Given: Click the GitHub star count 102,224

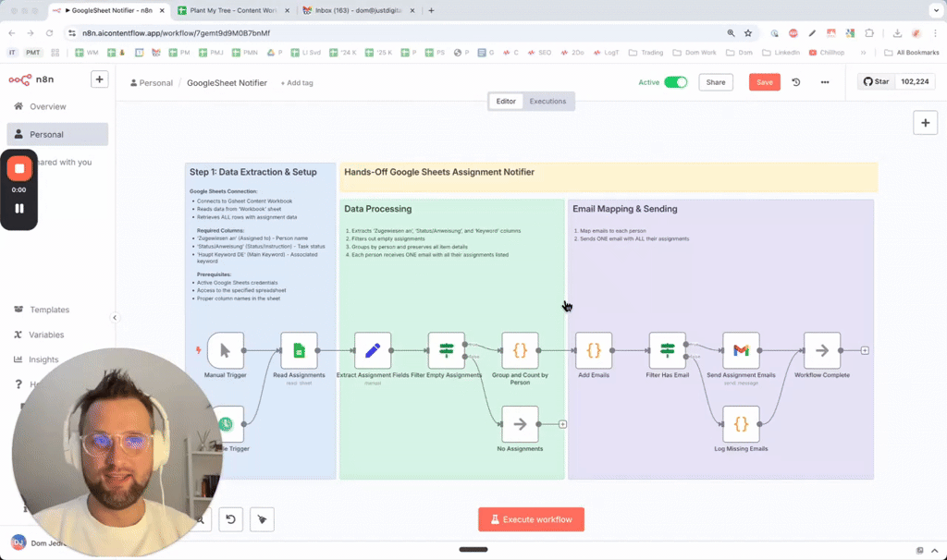Looking at the screenshot, I should (915, 81).
